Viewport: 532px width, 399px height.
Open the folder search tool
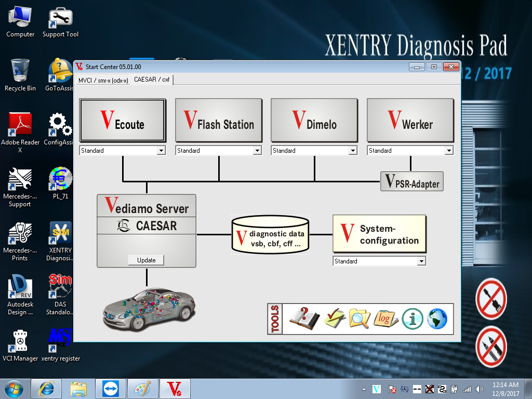click(x=359, y=318)
